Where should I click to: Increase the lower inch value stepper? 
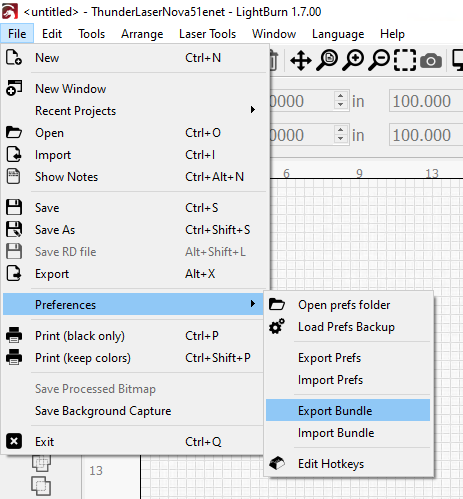pyautogui.click(x=340, y=130)
